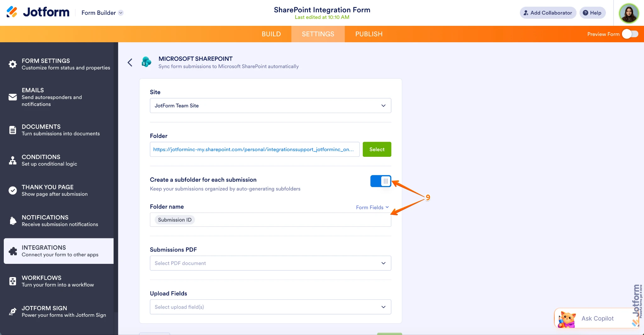Toggle the Preview Form switch
The height and width of the screenshot is (335, 644).
(x=630, y=34)
